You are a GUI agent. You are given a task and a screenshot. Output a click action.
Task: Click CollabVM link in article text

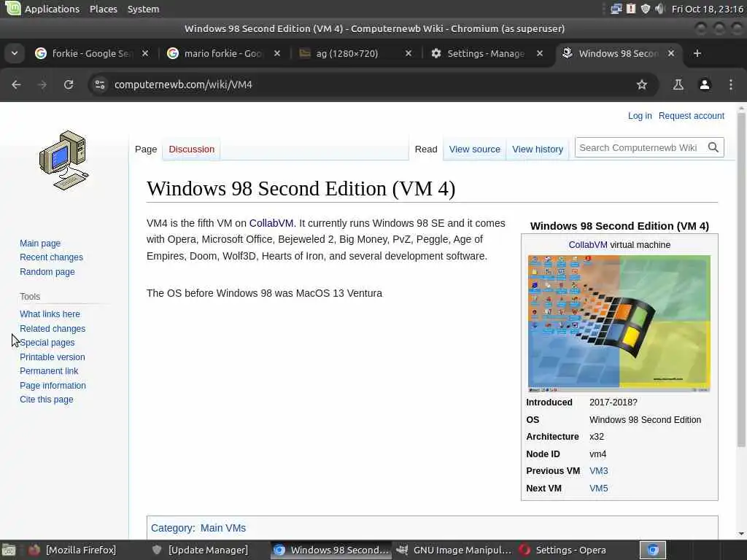pyautogui.click(x=271, y=223)
